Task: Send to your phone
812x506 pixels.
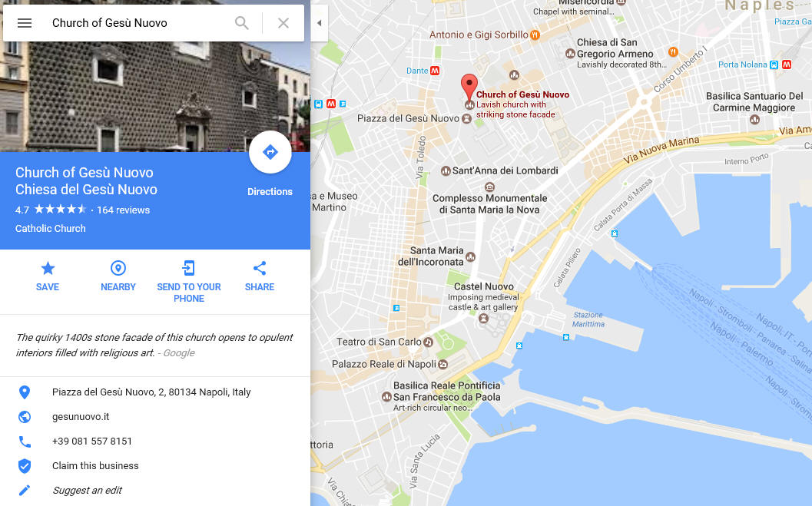Action: point(189,282)
